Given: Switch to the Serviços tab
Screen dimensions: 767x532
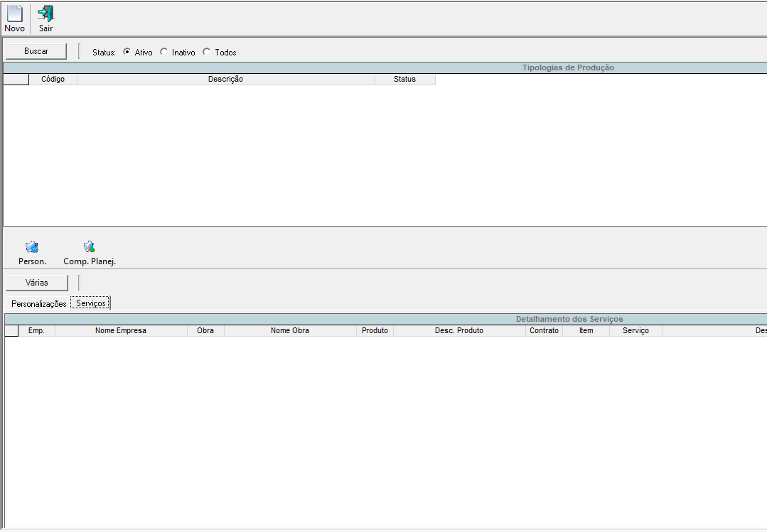Looking at the screenshot, I should tap(91, 303).
